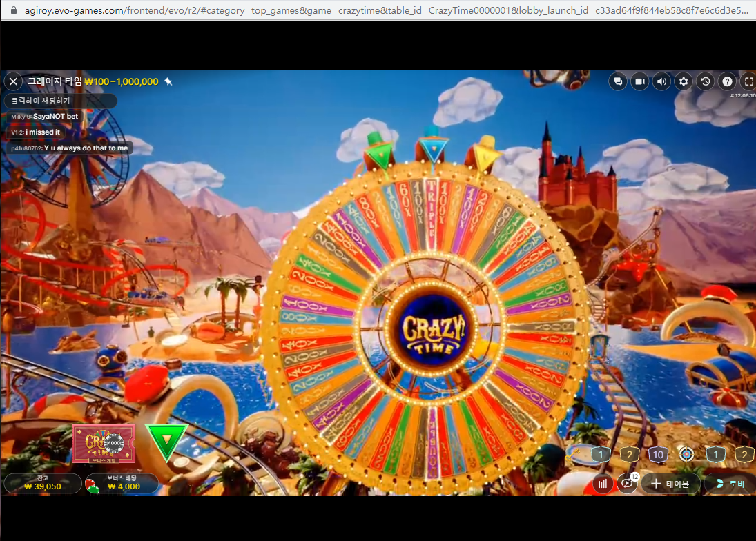
Task: Click the target Cash Hunt result icon
Action: [x=686, y=454]
